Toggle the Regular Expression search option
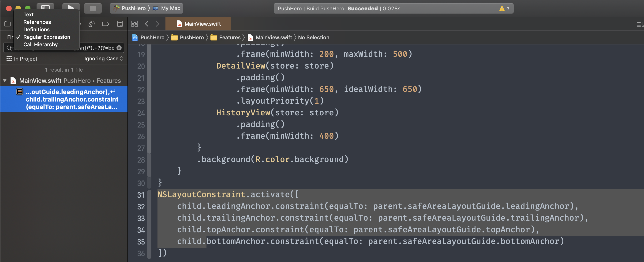644x262 pixels. pos(46,36)
